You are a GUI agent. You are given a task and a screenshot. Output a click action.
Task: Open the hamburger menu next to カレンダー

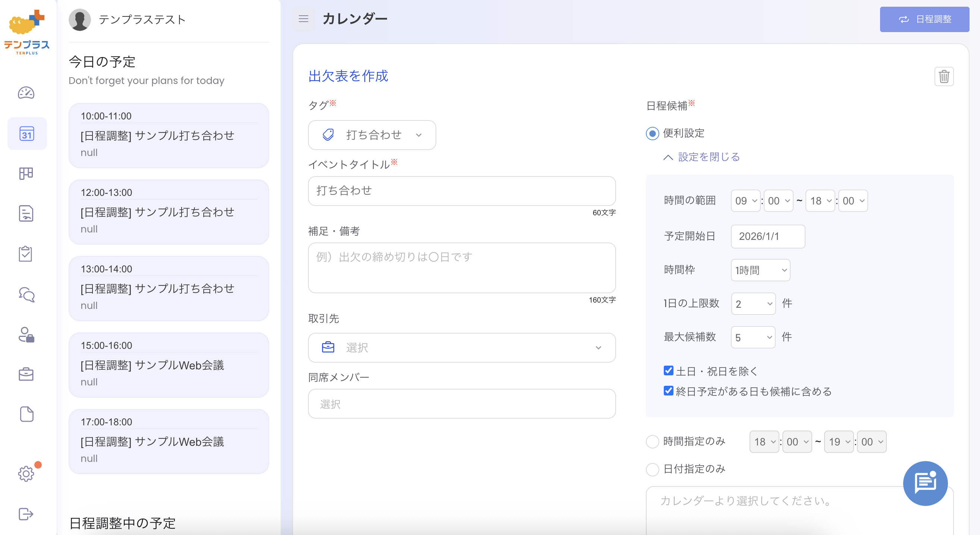[303, 19]
